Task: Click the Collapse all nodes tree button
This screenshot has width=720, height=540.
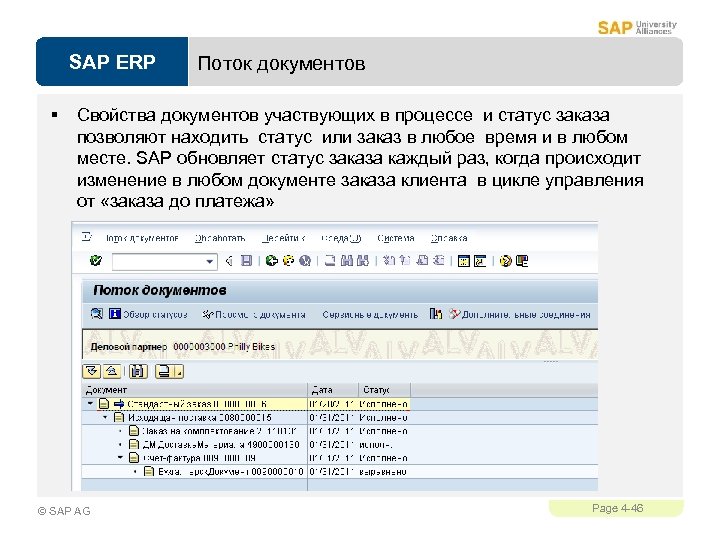Action: [x=112, y=371]
